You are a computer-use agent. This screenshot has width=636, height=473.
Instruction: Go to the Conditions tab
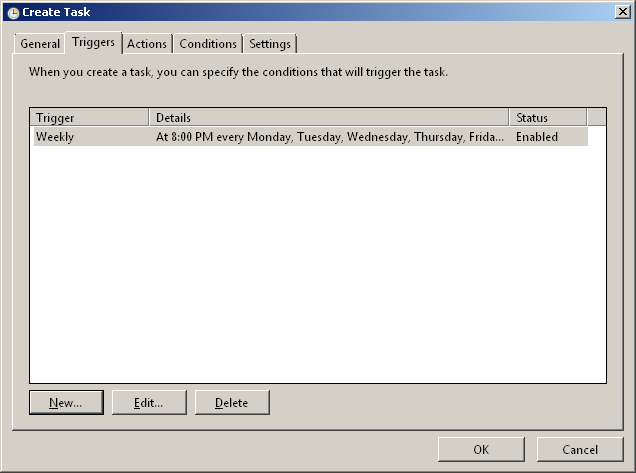[208, 44]
